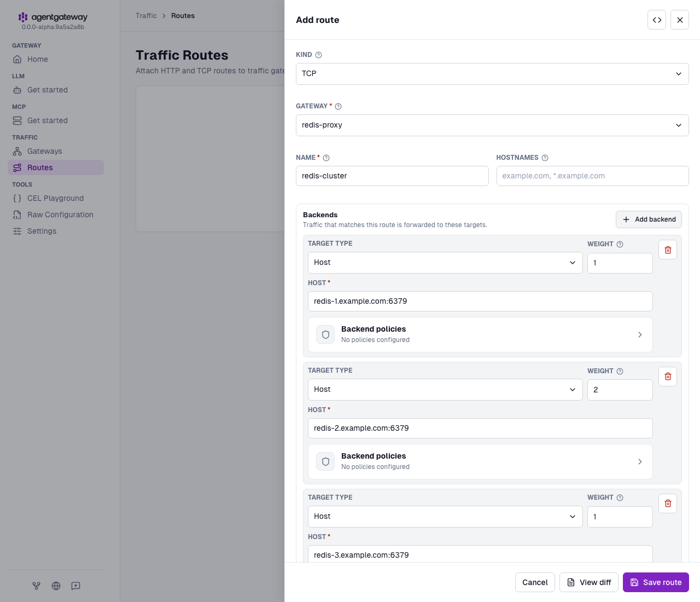
Task: Click the git fork icon at sidebar bottom
Action: coord(36,586)
